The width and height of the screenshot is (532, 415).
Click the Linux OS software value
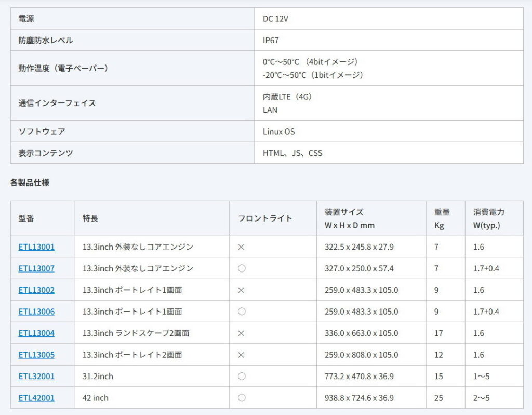tap(278, 132)
